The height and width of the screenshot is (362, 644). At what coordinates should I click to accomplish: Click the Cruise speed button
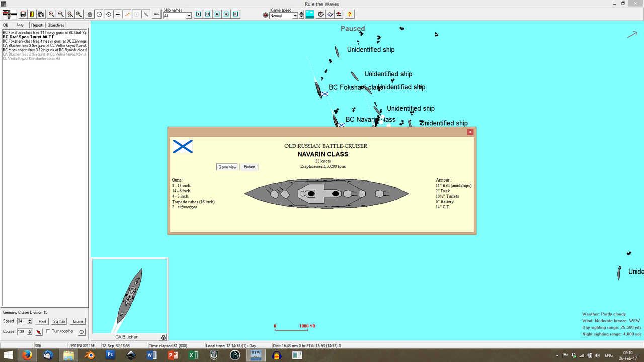coord(77,321)
